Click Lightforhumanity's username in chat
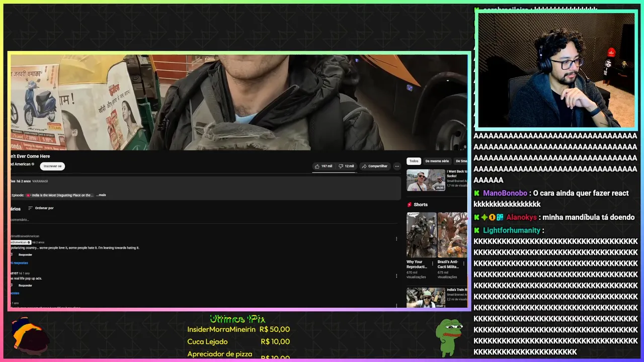 512,230
